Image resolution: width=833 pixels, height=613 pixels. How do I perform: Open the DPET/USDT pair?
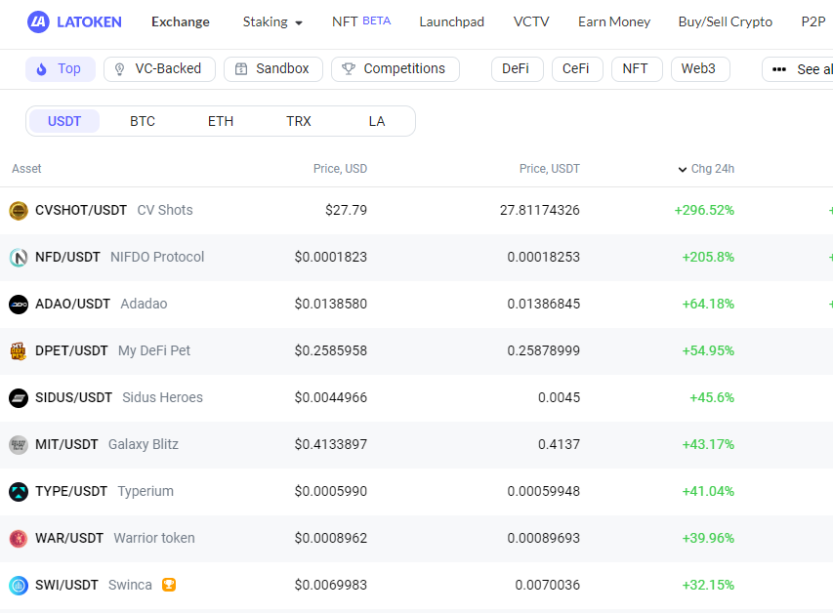tap(71, 351)
